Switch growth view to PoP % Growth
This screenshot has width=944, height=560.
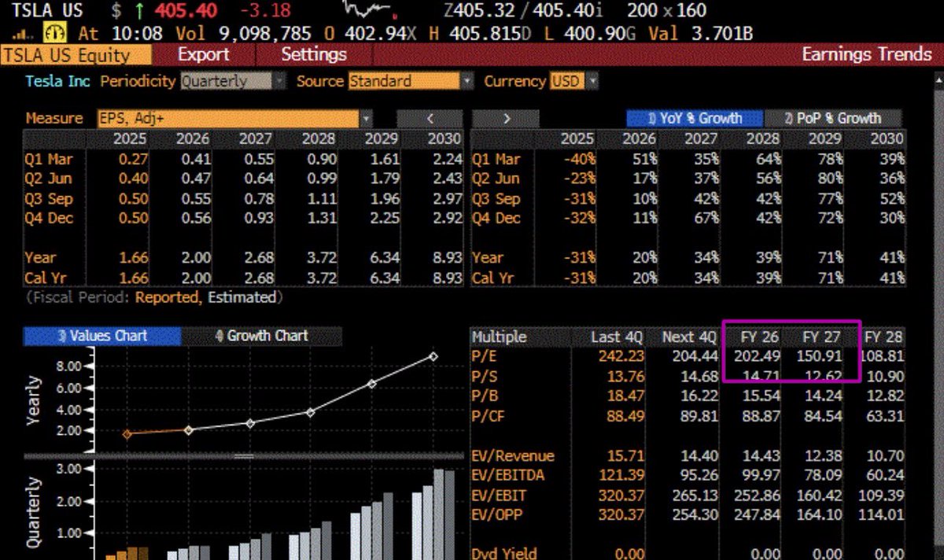tap(833, 118)
